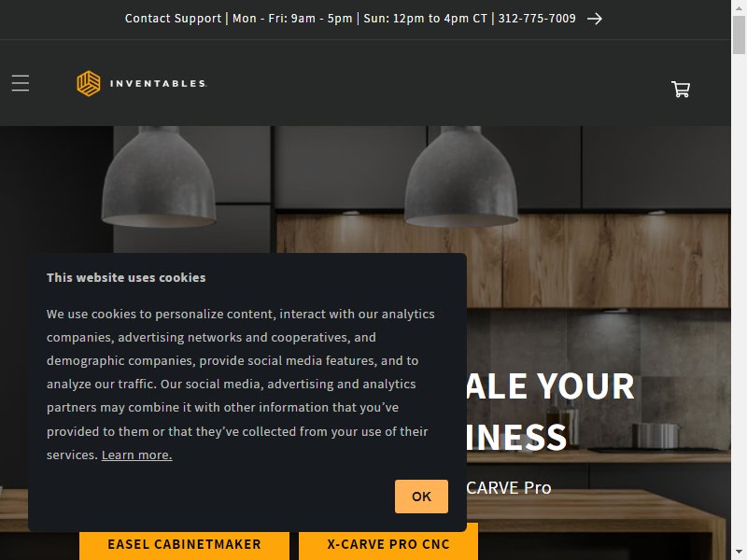
Task: Click the vertical scrollbar thumb
Action: [x=739, y=35]
